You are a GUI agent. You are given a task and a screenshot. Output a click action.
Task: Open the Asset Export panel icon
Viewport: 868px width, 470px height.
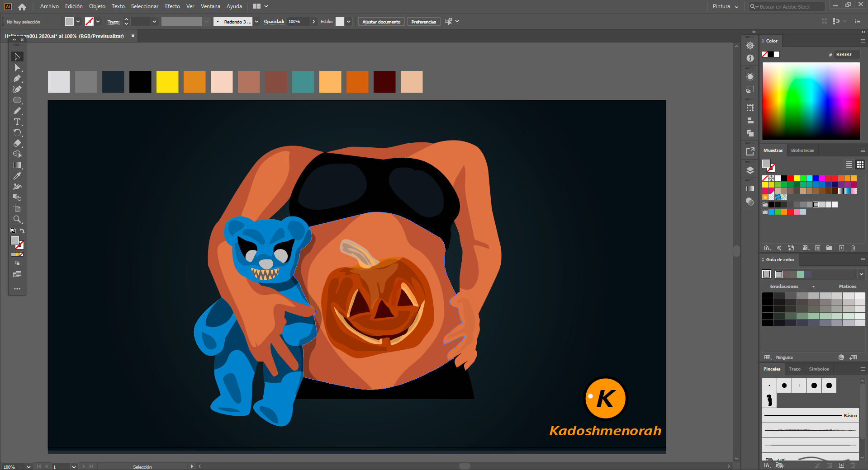click(x=750, y=151)
